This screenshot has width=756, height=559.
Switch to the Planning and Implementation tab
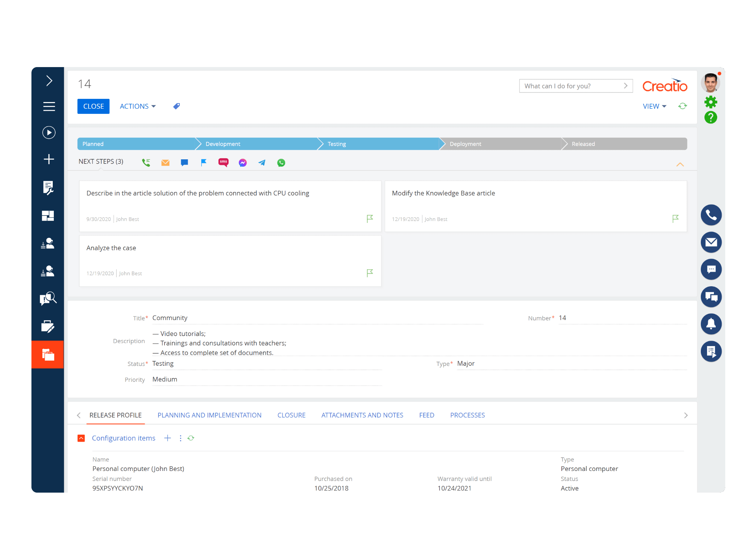coord(209,415)
